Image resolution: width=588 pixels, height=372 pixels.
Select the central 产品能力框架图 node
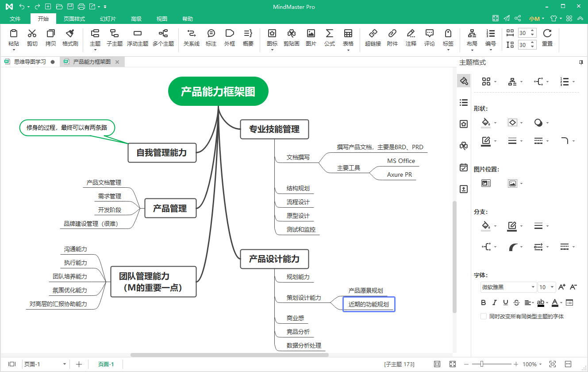[x=218, y=92]
